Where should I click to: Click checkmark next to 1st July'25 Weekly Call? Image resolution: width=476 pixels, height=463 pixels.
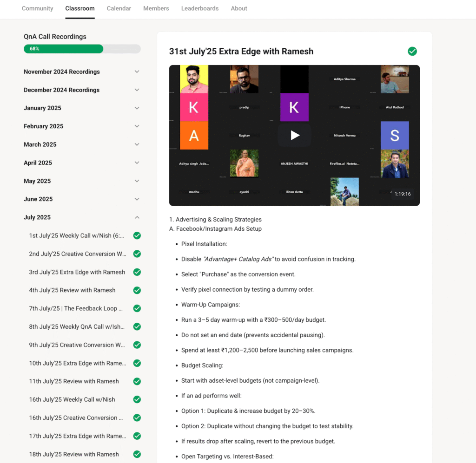tap(137, 235)
